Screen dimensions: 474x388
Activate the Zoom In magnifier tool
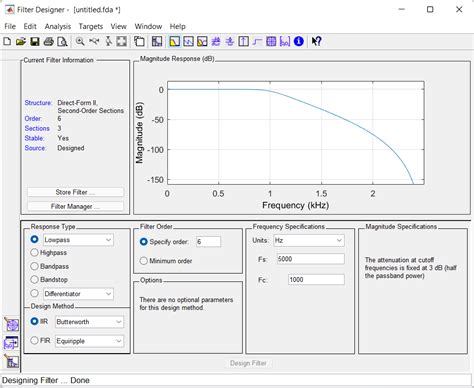click(80, 42)
